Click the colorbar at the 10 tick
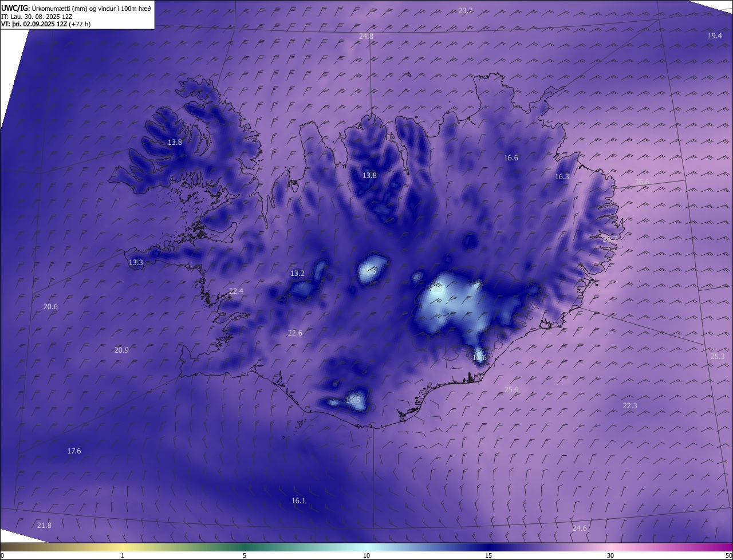733x560 pixels. (x=366, y=555)
